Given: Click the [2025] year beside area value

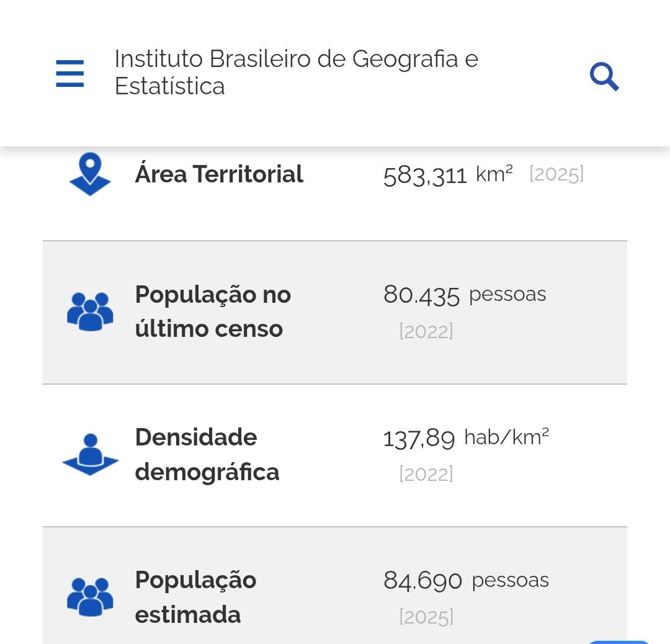Looking at the screenshot, I should tap(556, 174).
